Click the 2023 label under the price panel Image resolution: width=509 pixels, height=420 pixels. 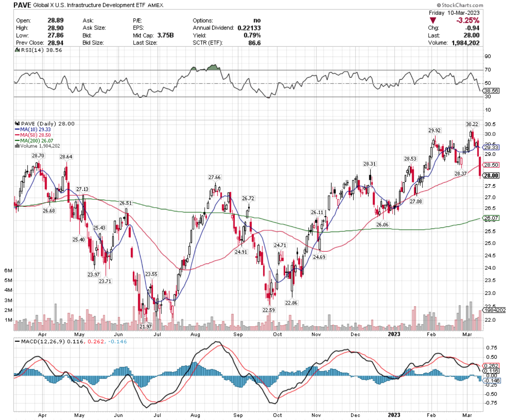(394, 334)
